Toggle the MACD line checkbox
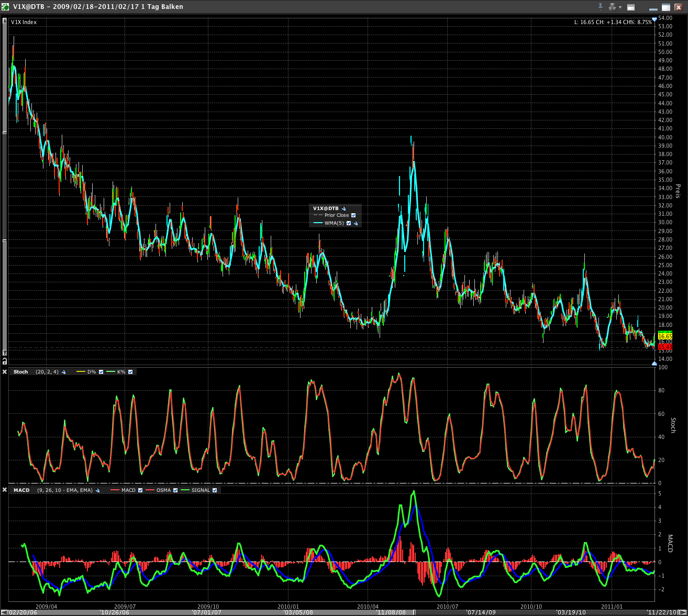Viewport: 688px width, 616px height. point(140,490)
